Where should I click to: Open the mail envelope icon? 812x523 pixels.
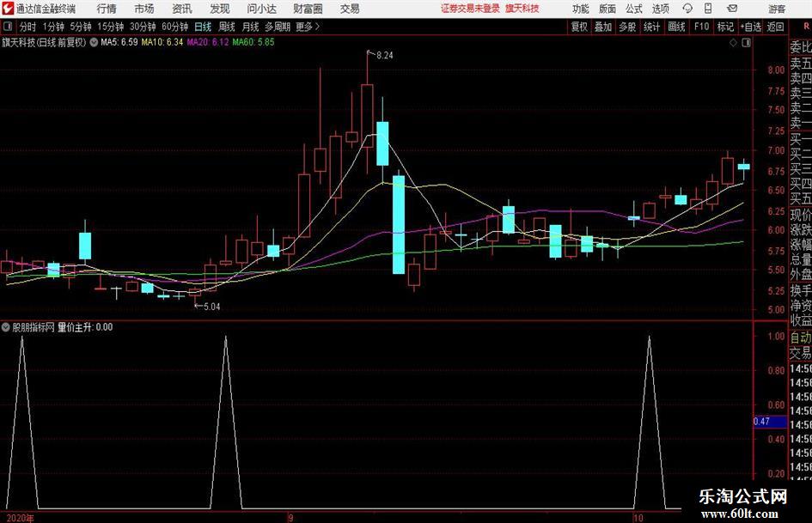[x=732, y=9]
